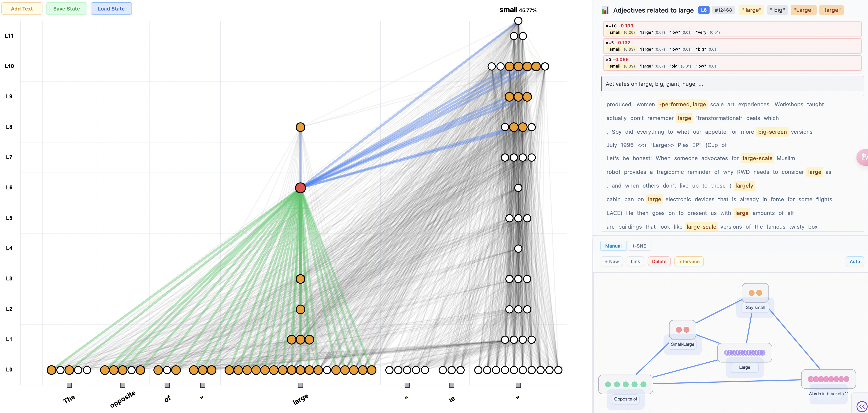Click the + New button
This screenshot has height=413, width=868.
[612, 261]
